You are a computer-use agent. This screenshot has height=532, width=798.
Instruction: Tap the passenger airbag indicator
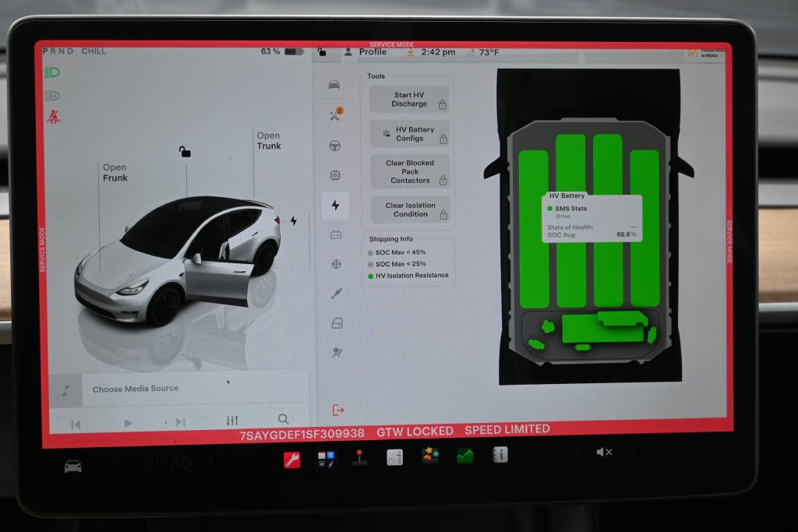pyautogui.click(x=706, y=53)
